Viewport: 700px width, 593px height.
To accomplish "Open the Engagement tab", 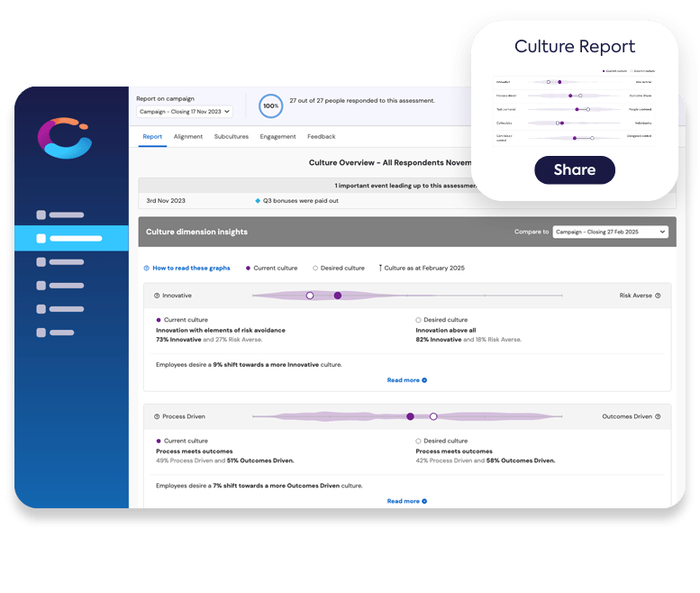I will [x=277, y=137].
